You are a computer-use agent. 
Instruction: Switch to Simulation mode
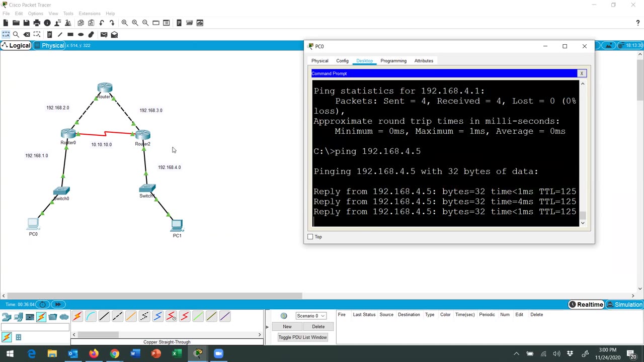[x=624, y=305]
